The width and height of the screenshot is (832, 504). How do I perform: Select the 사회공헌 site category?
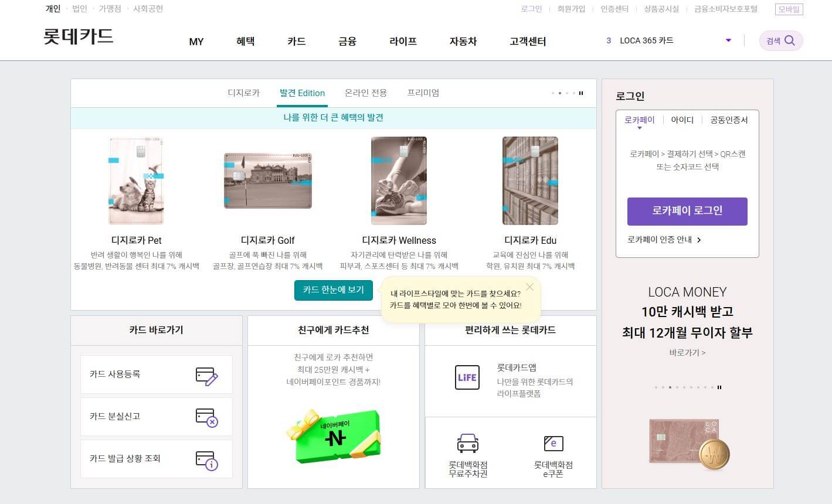pos(148,9)
